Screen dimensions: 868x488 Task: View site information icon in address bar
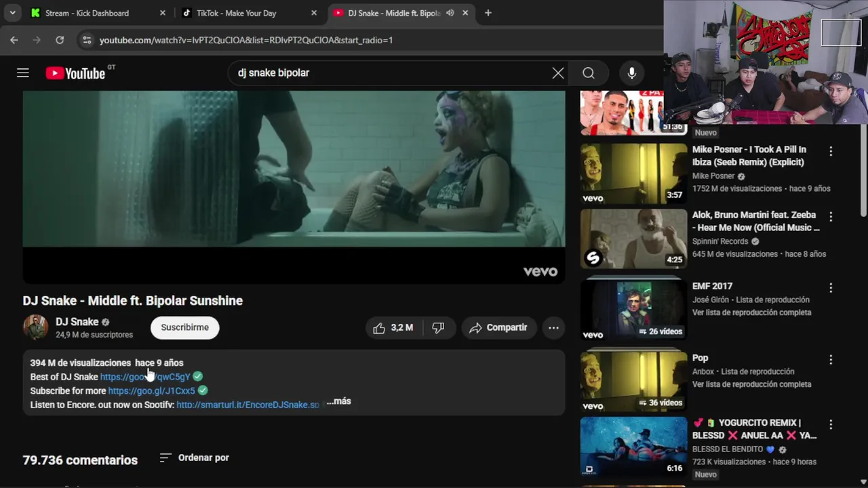point(87,40)
